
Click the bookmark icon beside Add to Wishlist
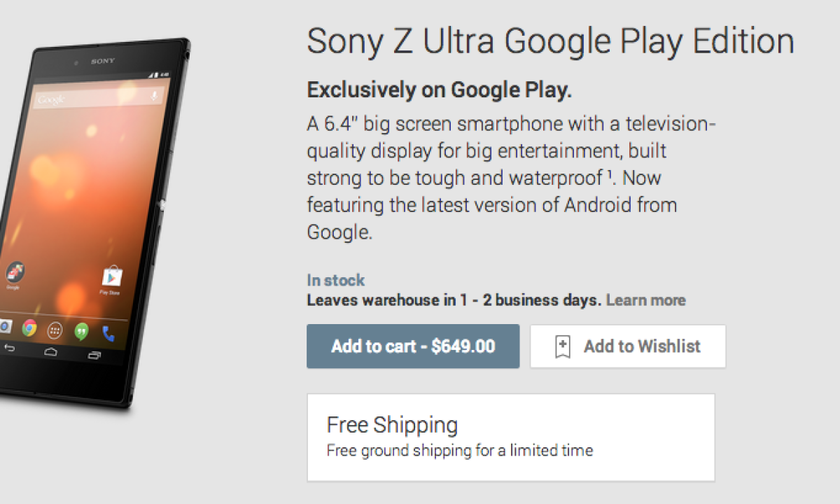(x=563, y=346)
